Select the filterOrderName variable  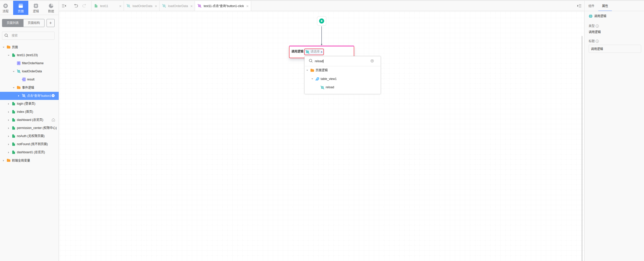(33, 63)
